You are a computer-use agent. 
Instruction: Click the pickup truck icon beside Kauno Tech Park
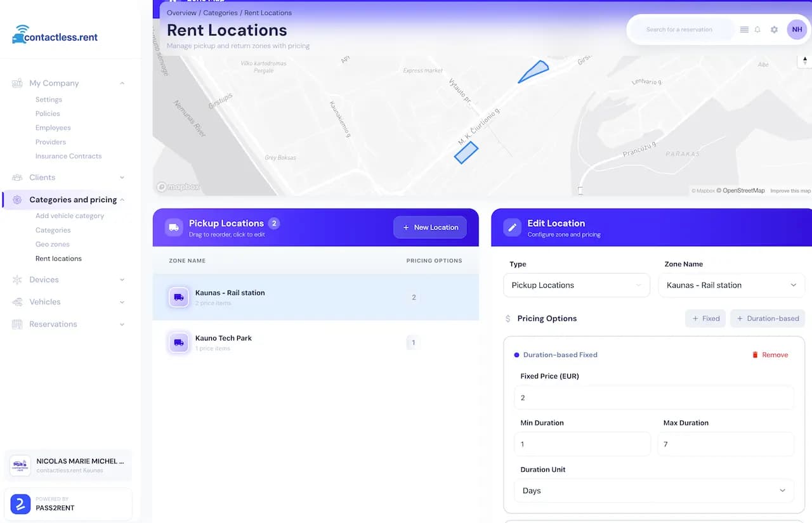click(178, 342)
